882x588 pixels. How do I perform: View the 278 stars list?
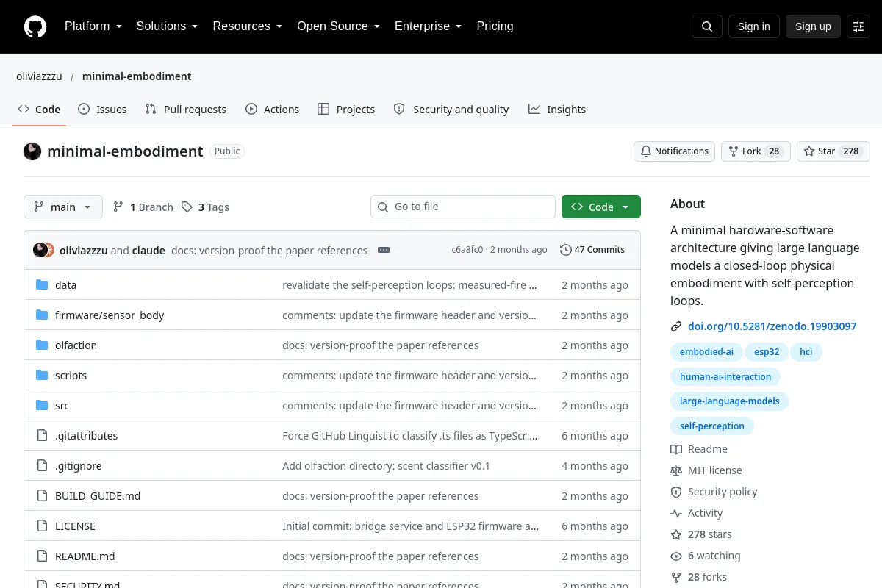tap(701, 534)
